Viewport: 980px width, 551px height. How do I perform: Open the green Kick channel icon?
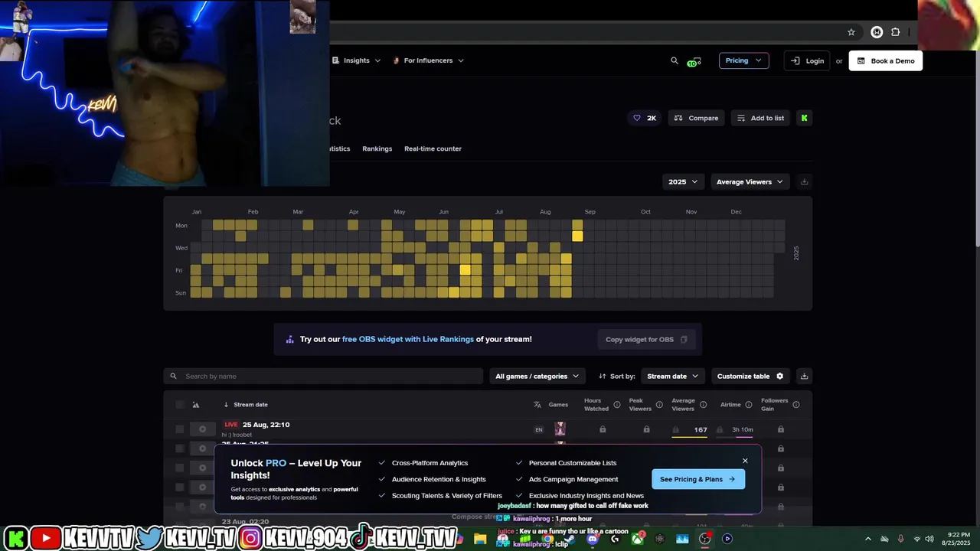coord(804,118)
